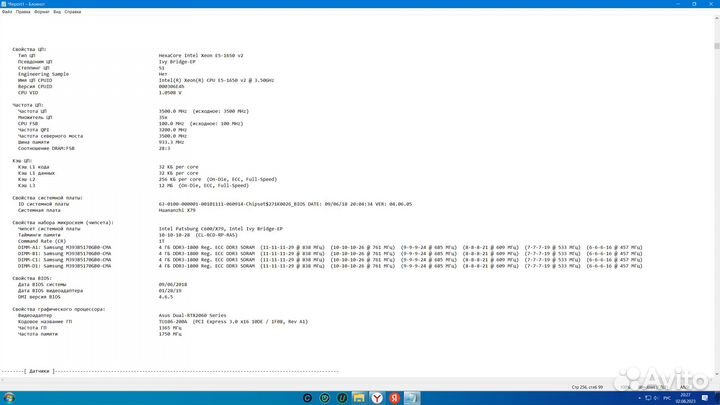Open File Explorer from the taskbar

pyautogui.click(x=359, y=398)
